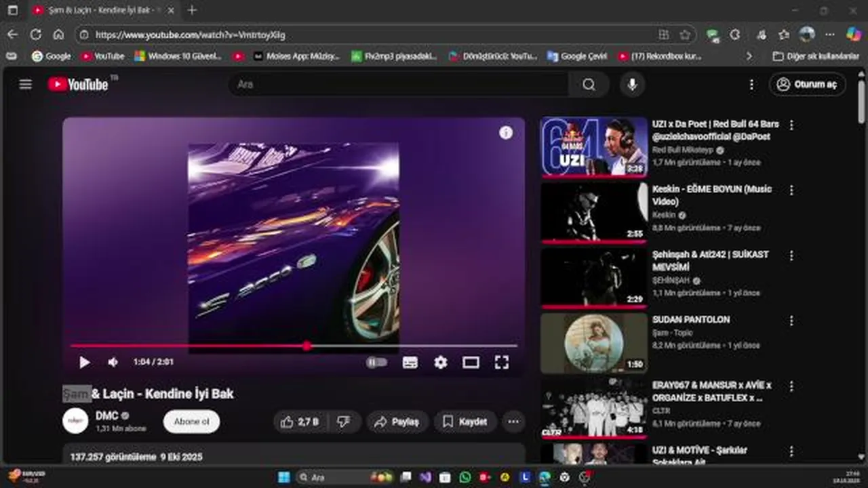Screen dimensions: 868x488
Task: Go to browser home page
Action: pyautogui.click(x=58, y=34)
